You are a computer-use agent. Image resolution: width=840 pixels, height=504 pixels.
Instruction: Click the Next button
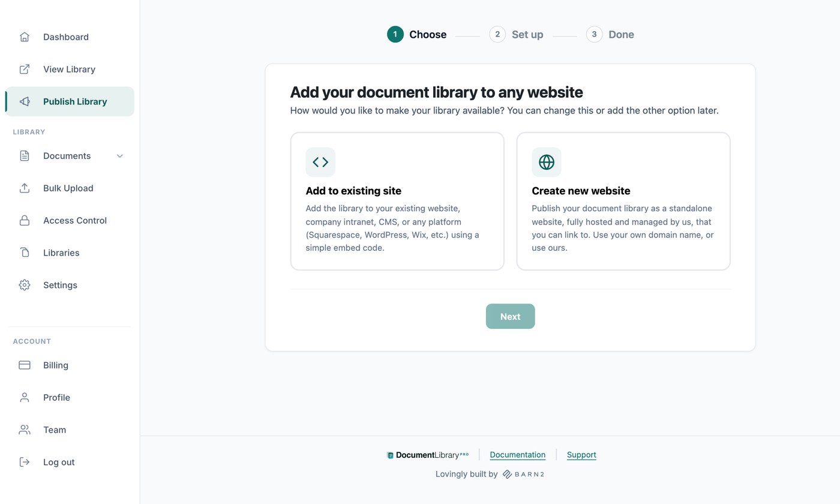point(510,317)
